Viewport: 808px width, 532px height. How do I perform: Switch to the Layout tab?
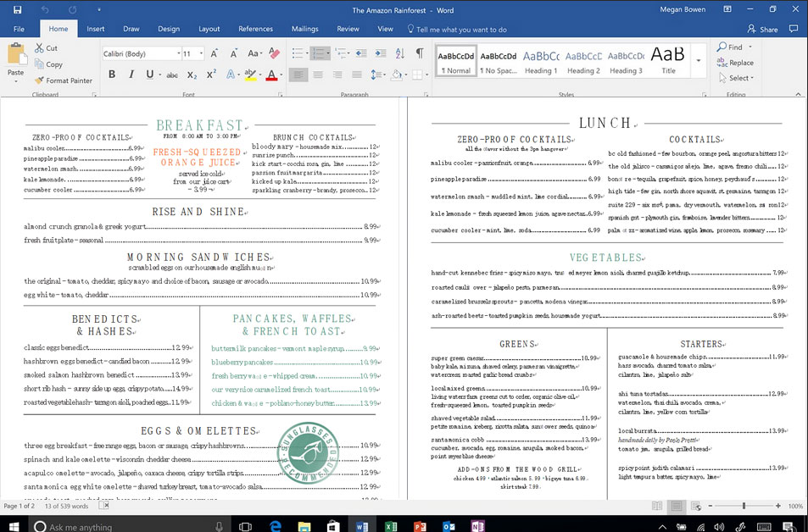click(x=209, y=29)
